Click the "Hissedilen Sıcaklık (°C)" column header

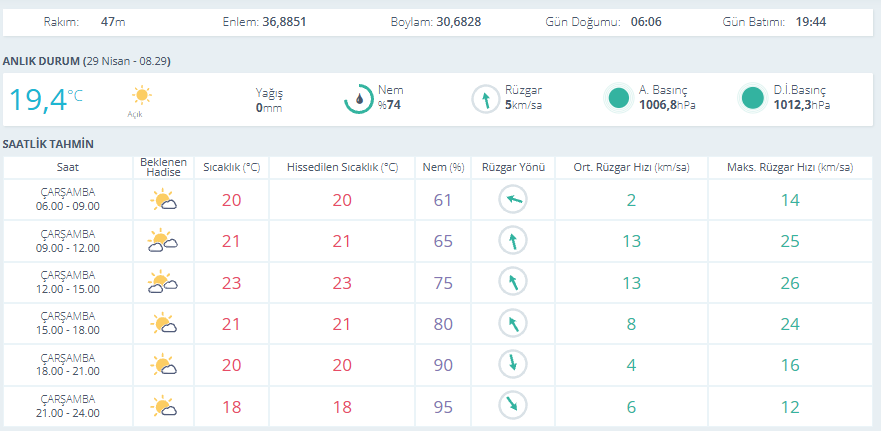[x=342, y=167]
